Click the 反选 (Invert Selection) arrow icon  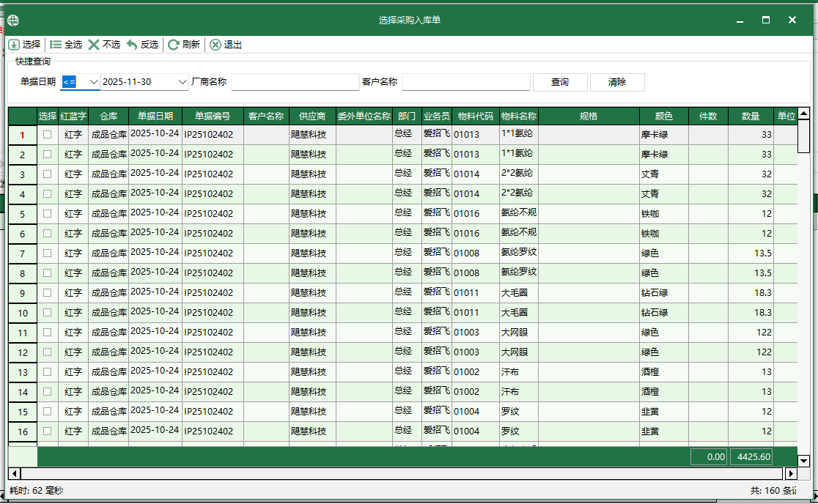point(132,45)
